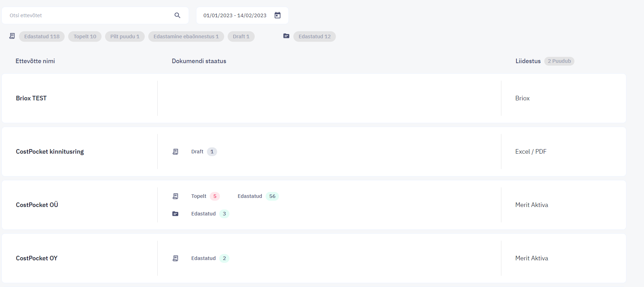Viewport: 644px width, 287px height.
Task: Click Merit Aktiva in CostPocket OÜ row
Action: click(532, 205)
